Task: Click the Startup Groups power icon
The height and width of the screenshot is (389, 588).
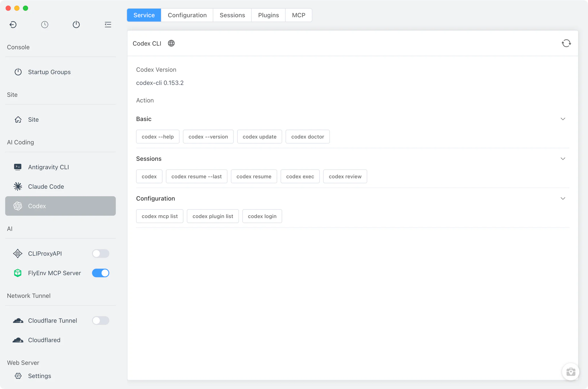Action: (x=18, y=72)
